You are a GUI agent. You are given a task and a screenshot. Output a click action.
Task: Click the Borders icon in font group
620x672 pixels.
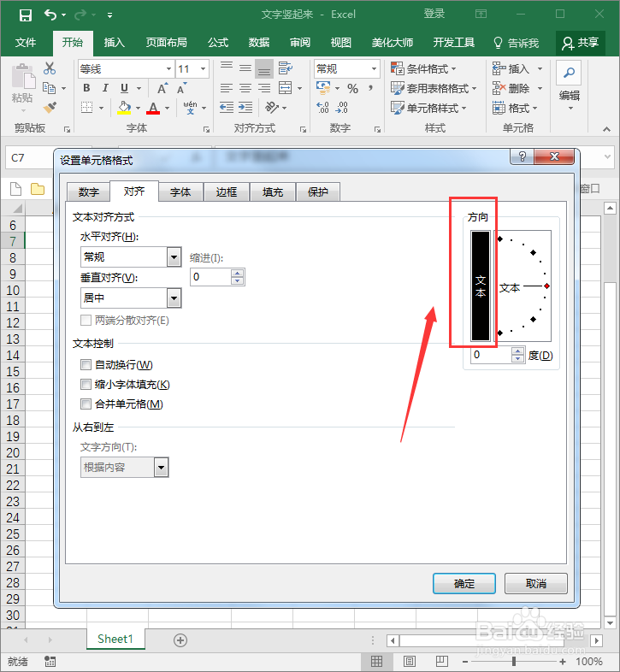pos(87,107)
